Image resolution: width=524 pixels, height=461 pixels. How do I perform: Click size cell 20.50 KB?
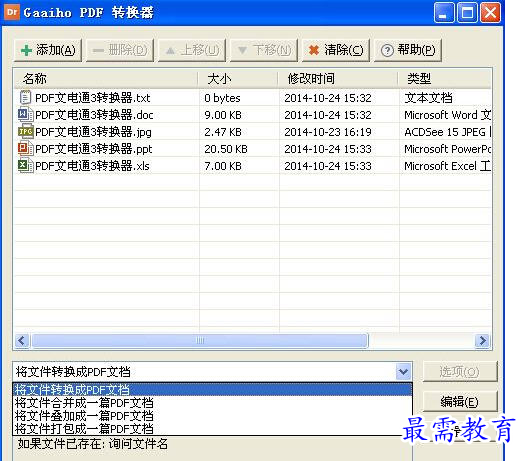(x=226, y=149)
